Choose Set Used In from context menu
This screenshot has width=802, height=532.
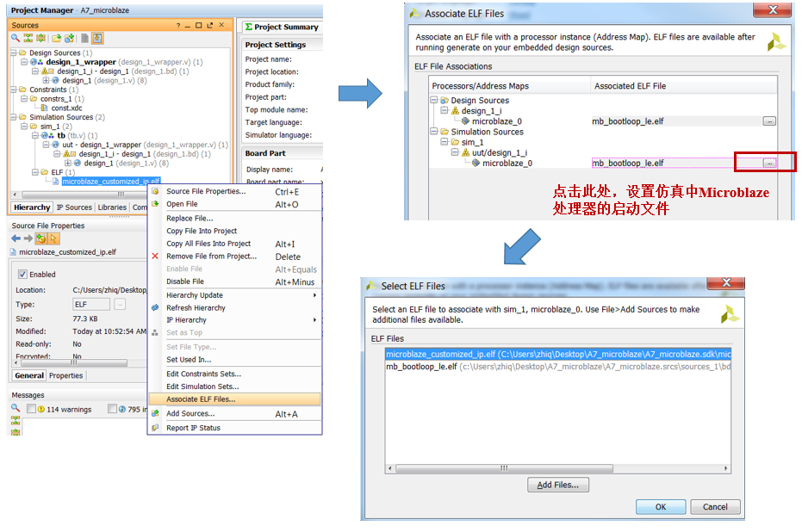click(x=235, y=359)
